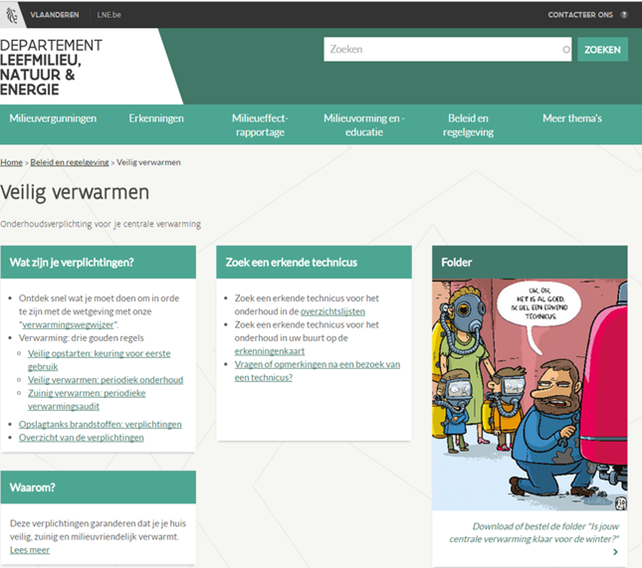Open the Milieuvergunningen menu

pos(53,118)
